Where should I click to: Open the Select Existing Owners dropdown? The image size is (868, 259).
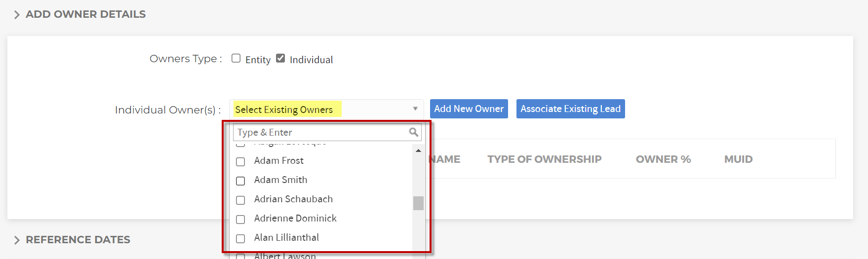click(x=326, y=109)
